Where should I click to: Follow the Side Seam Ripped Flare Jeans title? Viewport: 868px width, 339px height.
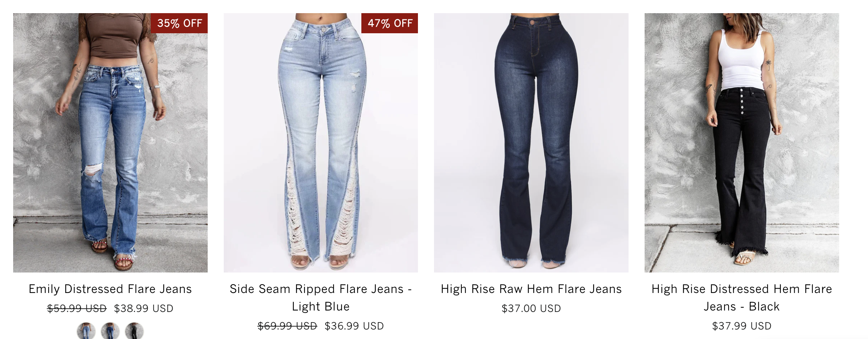(x=321, y=298)
